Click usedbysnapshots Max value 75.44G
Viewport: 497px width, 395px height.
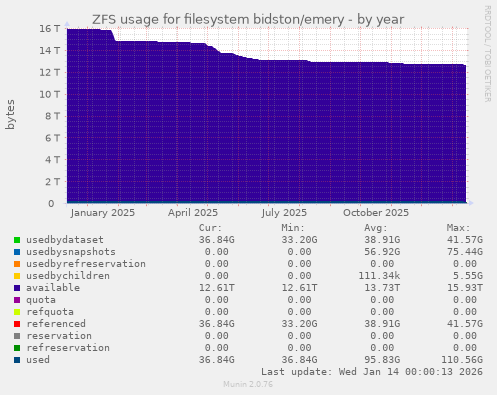465,252
